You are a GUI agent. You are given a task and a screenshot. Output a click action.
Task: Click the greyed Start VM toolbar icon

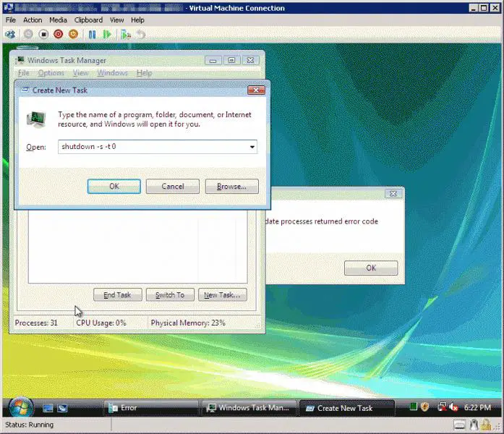click(28, 34)
